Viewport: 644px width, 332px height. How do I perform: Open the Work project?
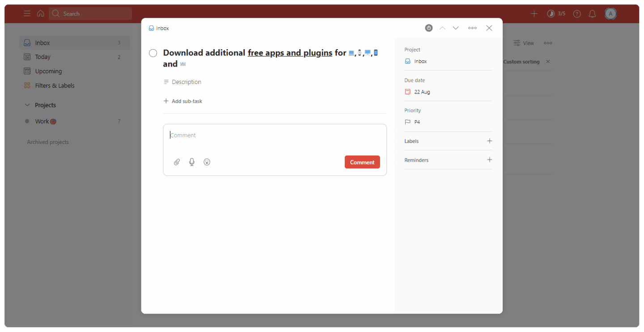pos(74,121)
